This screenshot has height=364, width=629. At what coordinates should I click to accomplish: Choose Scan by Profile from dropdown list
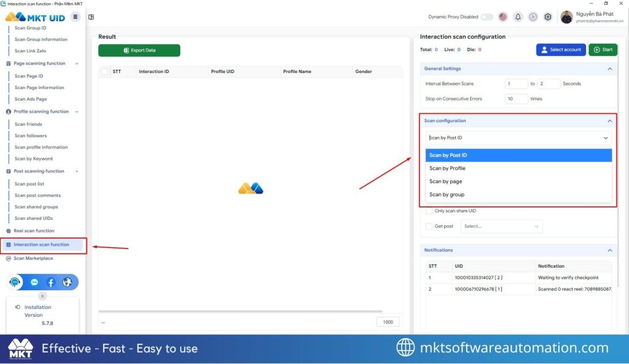[447, 168]
